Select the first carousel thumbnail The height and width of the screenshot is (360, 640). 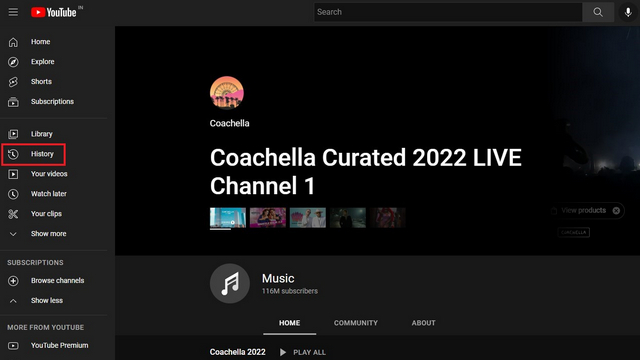228,218
